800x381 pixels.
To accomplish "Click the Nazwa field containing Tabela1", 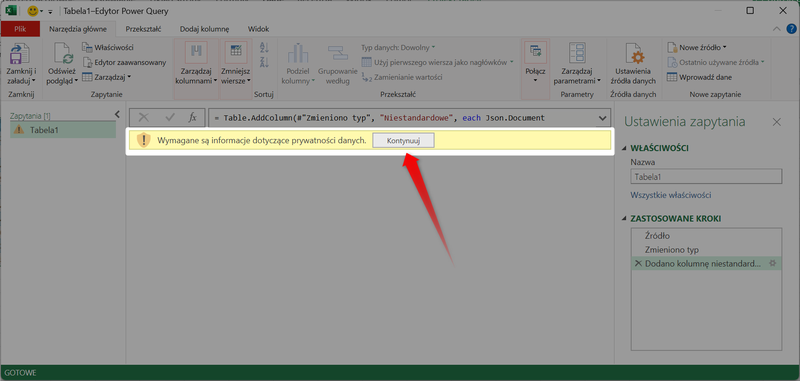I will (x=706, y=177).
